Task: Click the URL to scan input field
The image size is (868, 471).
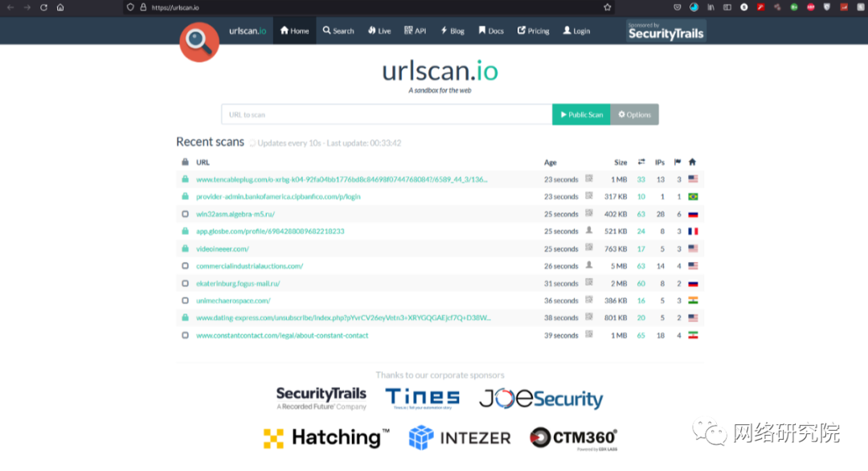Action: [x=387, y=115]
